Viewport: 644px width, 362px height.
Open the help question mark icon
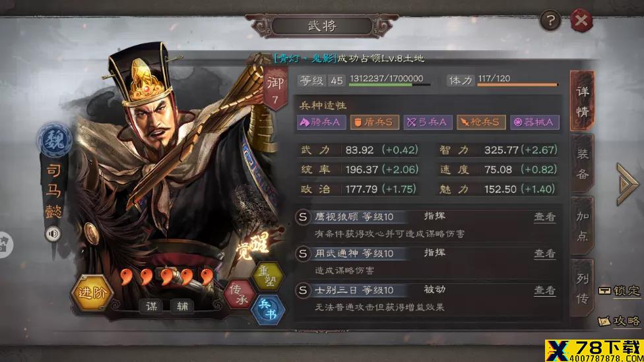(550, 20)
